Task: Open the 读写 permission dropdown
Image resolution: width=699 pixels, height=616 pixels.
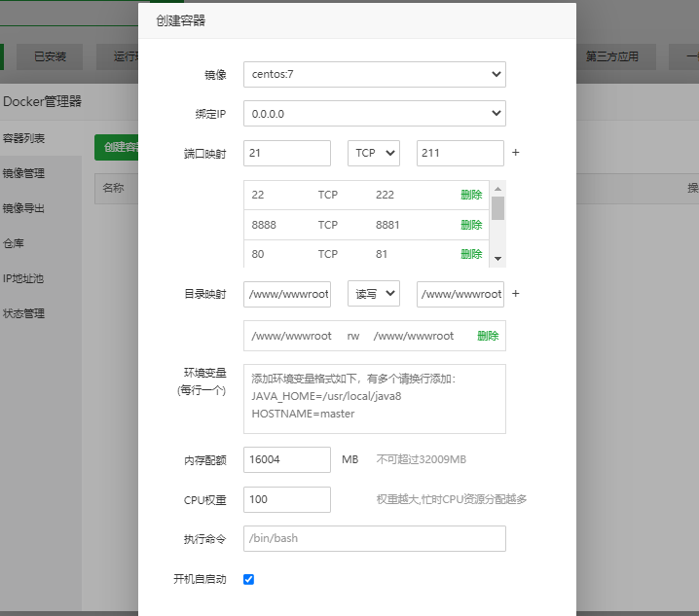Action: [x=374, y=293]
